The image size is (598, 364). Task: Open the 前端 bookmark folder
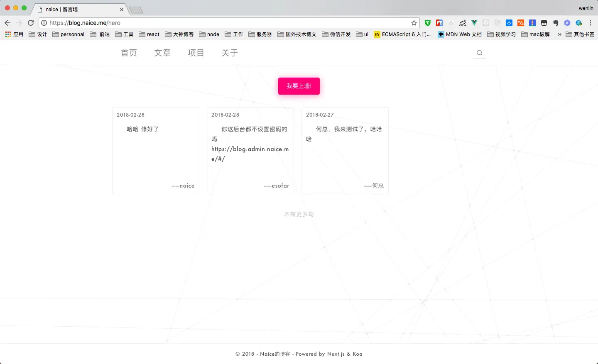[x=100, y=34]
